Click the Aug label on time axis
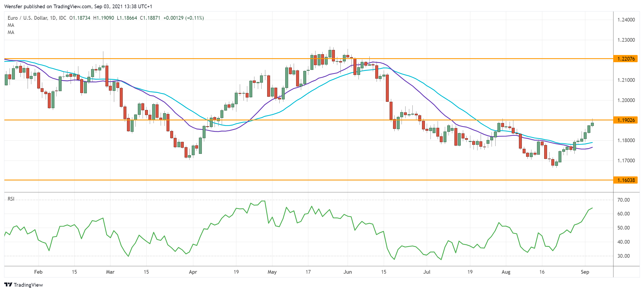 point(506,272)
